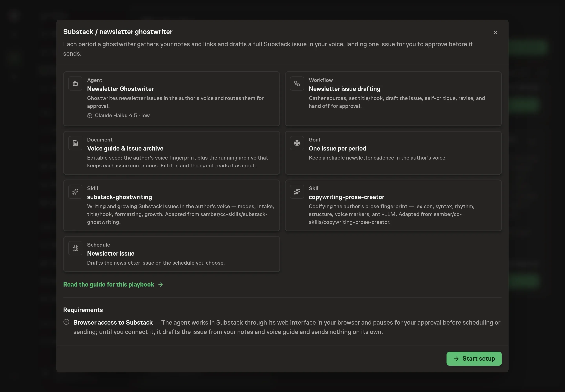The width and height of the screenshot is (565, 392).
Task: Click the Start setup button
Action: click(474, 359)
